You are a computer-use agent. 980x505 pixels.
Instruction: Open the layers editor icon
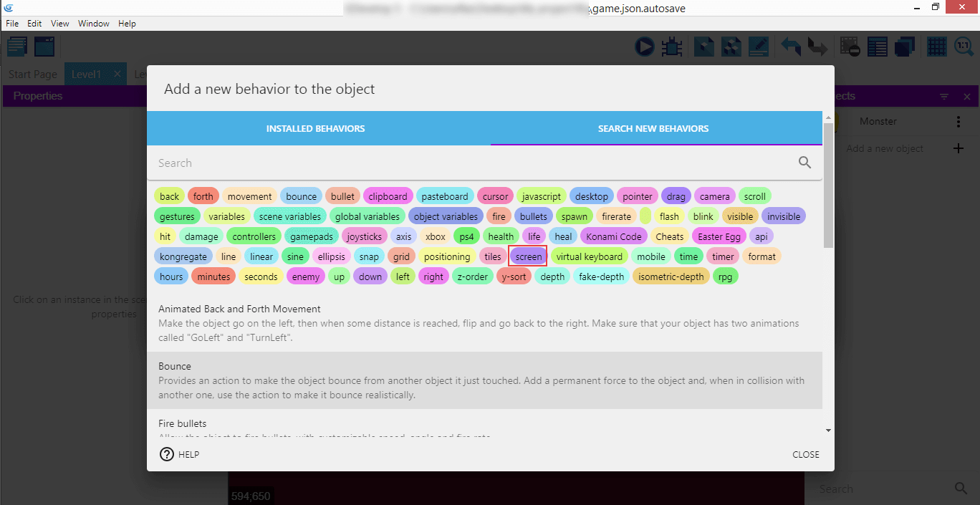point(905,47)
